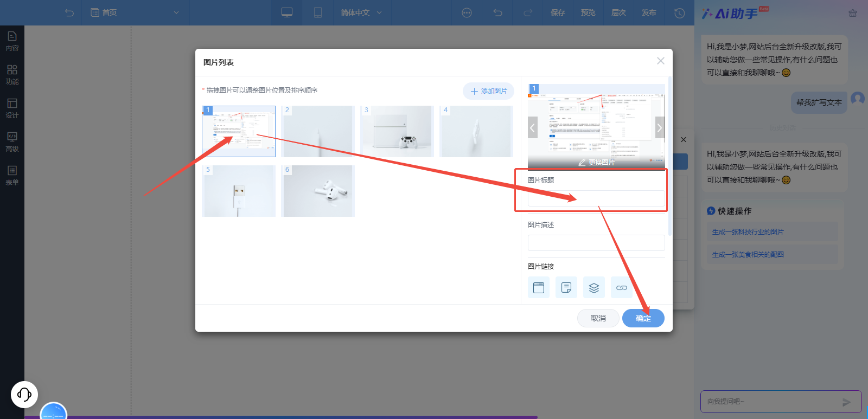This screenshot has height=419, width=868.
Task: Select image thumbnail number 1
Action: click(x=239, y=131)
